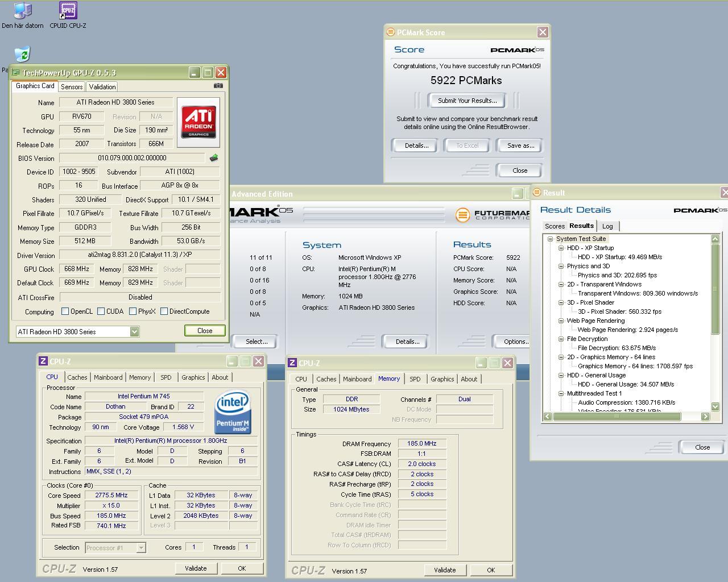Switch to the Sensors tab in GPU-Z
The width and height of the screenshot is (728, 582).
(72, 87)
